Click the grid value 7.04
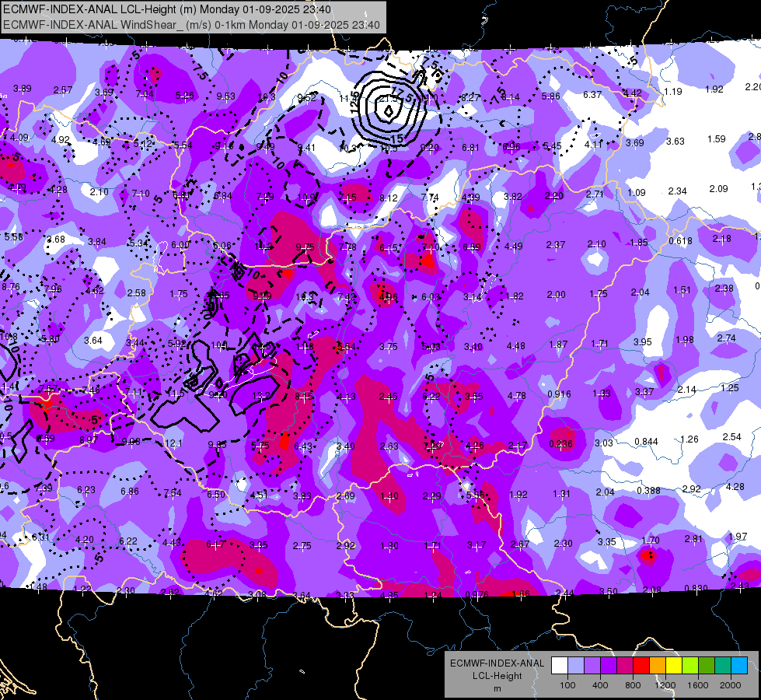This screenshot has width=761, height=700. point(145,94)
